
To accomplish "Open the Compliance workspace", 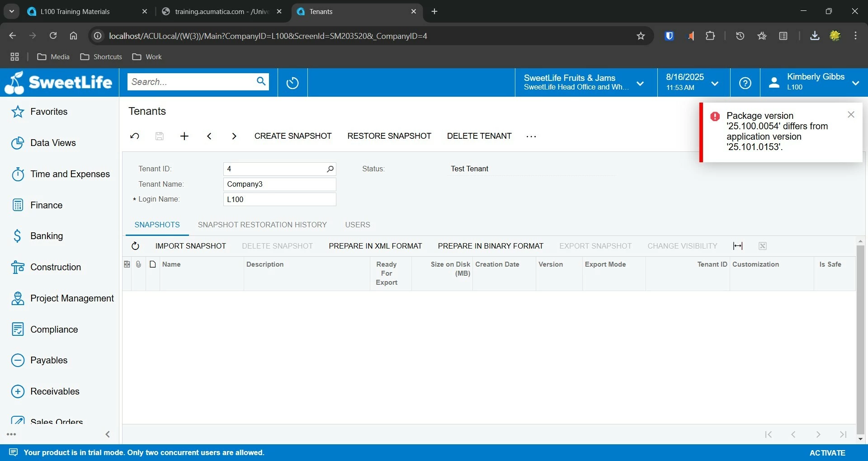I will pos(44,329).
